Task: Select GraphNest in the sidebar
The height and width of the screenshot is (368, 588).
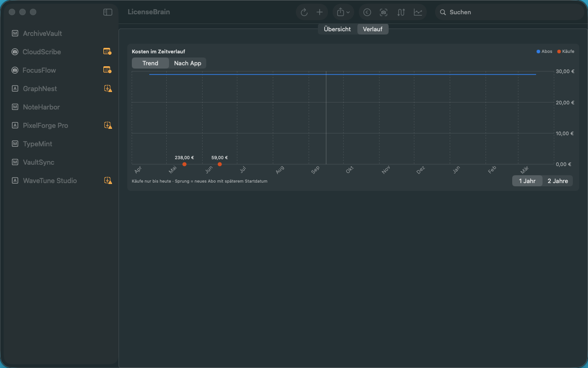Action: (x=61, y=89)
